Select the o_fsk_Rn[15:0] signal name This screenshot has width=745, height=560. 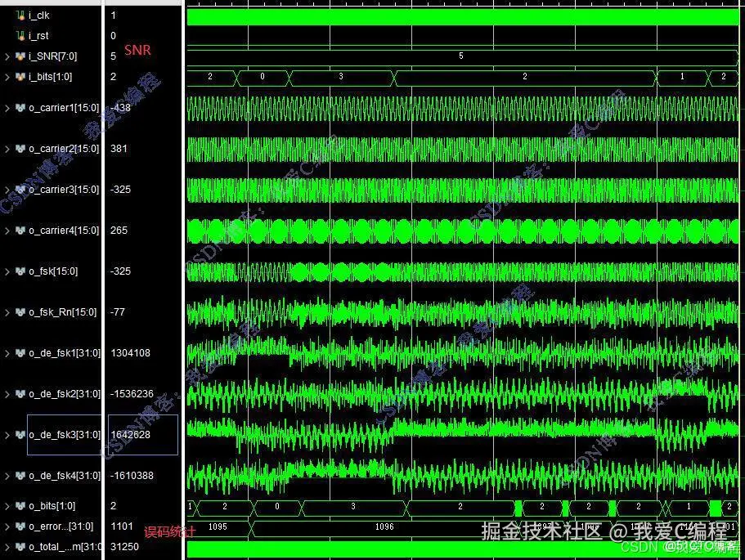(x=63, y=312)
